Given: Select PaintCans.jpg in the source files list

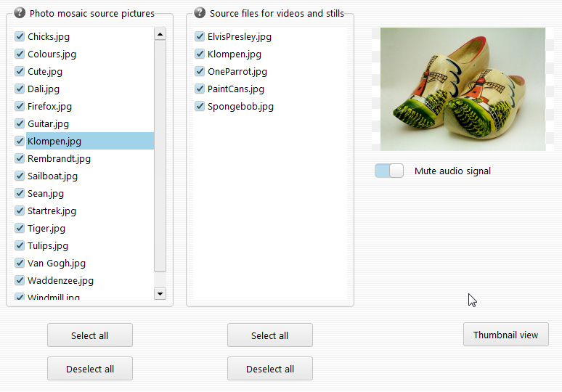Looking at the screenshot, I should pyautogui.click(x=235, y=89).
